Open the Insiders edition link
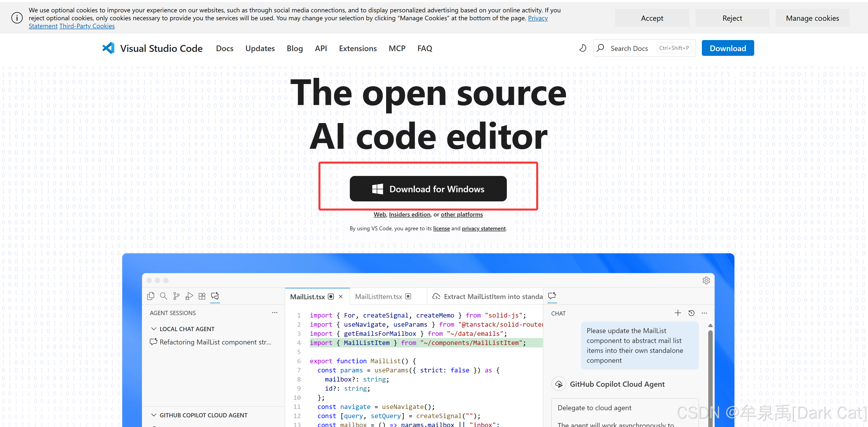The image size is (868, 427). (x=409, y=214)
